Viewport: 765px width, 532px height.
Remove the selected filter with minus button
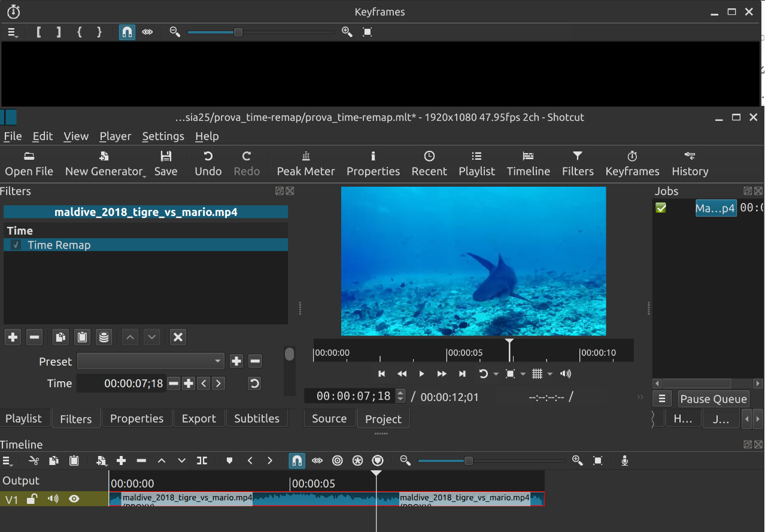35,337
